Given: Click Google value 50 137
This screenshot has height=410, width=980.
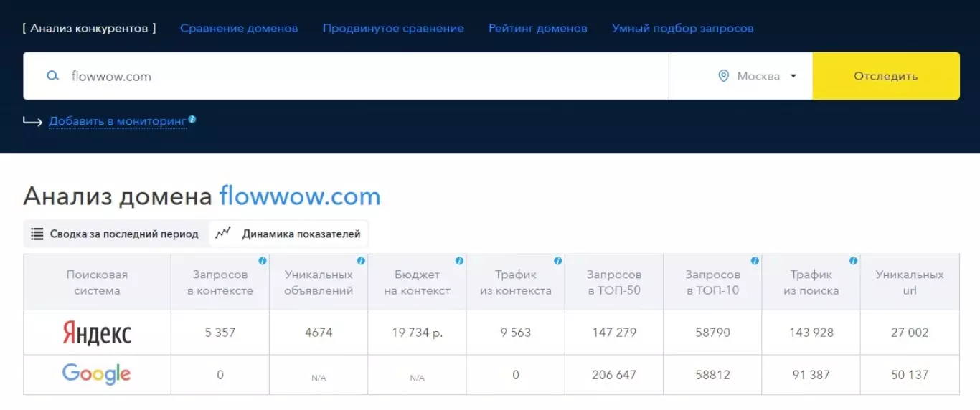Looking at the screenshot, I should pos(910,374).
